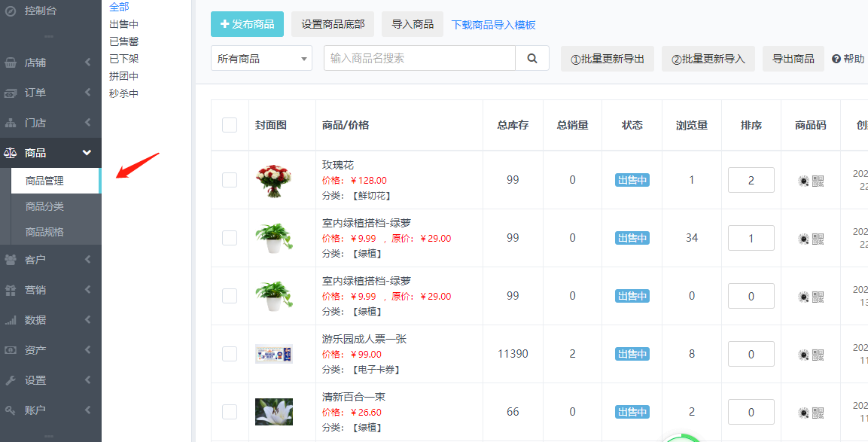Expand 资产 using its chevron

click(87, 349)
